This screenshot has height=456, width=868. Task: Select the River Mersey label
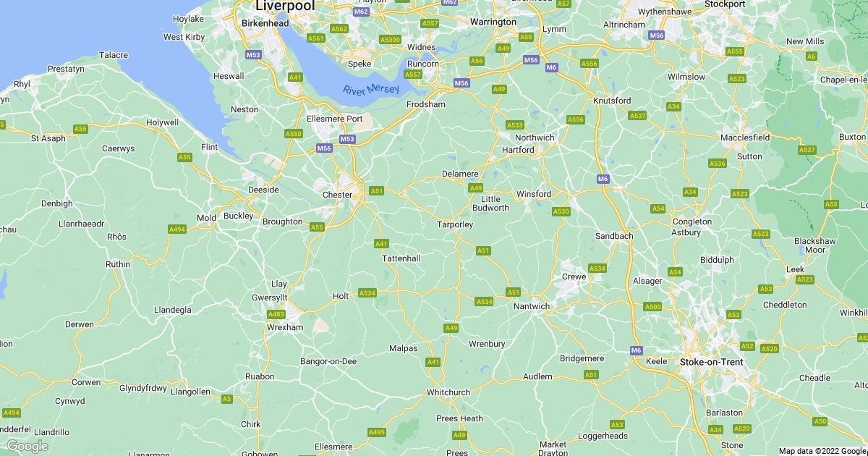(x=371, y=90)
